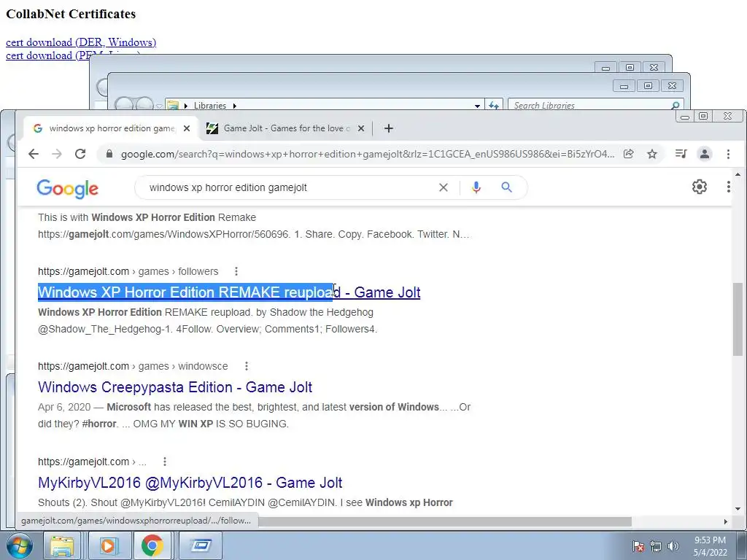This screenshot has width=747, height=560.
Task: Open Windows XP Horror Edition REMAKE reupload result
Action: pos(229,292)
